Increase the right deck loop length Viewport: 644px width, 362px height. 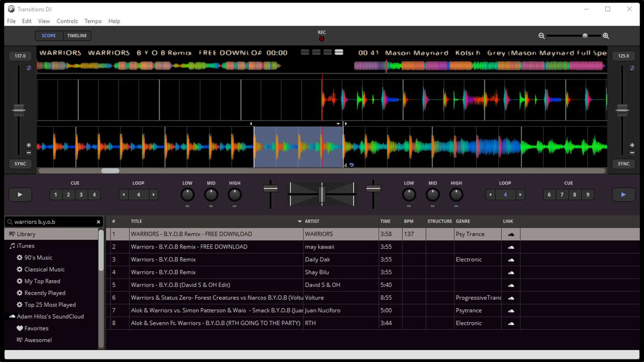pos(520,194)
